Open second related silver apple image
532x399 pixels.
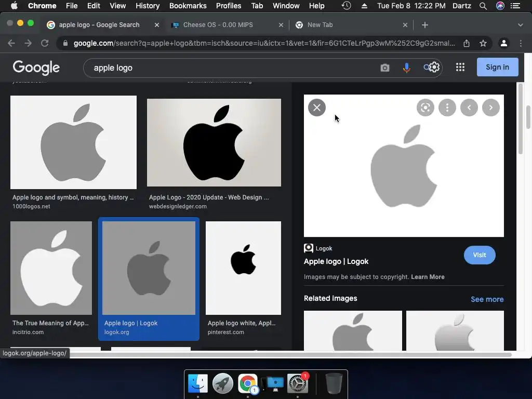point(455,330)
